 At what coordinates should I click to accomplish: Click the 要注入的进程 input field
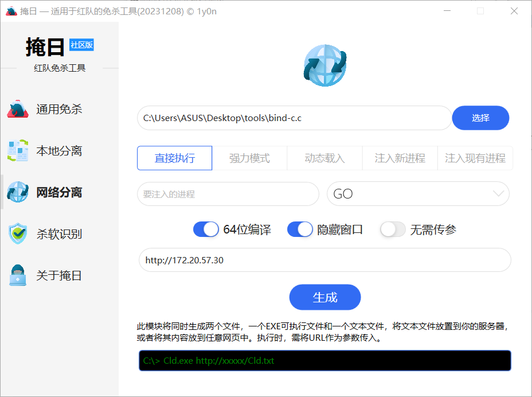click(228, 193)
